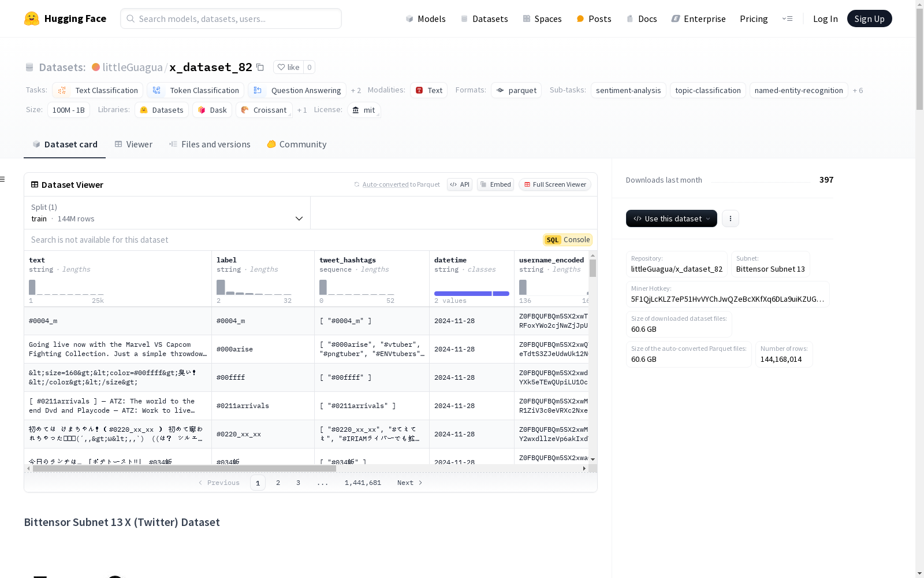Select the Text Classification task tag
The width and height of the screenshot is (924, 578).
pos(98,91)
